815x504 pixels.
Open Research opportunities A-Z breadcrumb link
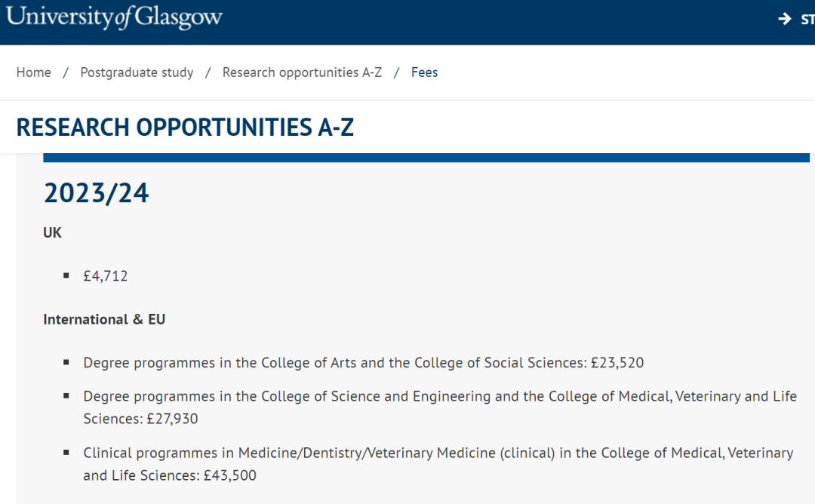[302, 72]
